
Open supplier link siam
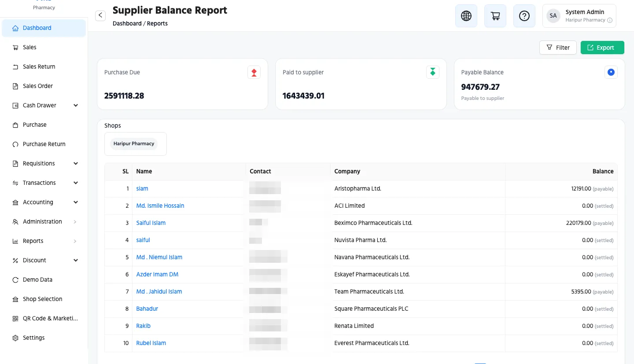click(142, 189)
